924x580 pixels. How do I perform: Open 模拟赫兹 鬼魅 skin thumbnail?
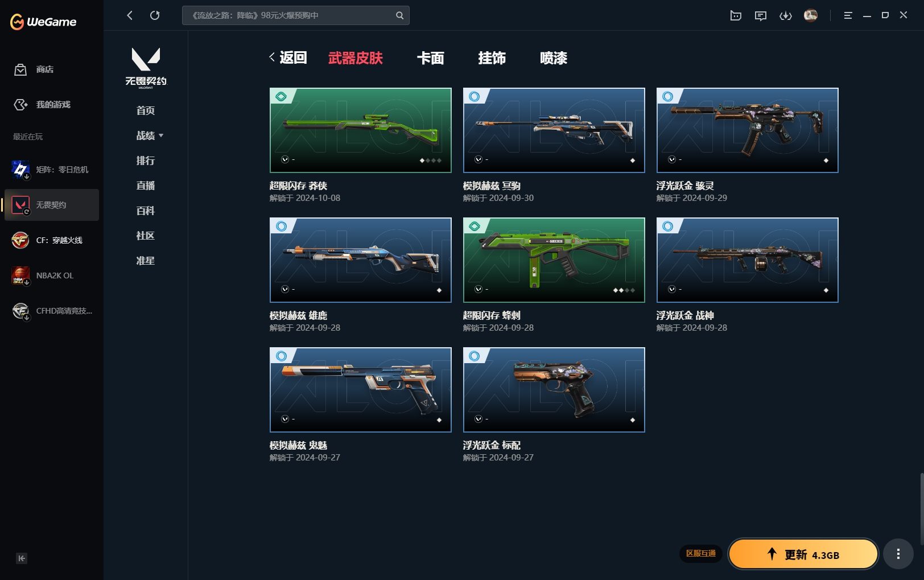click(x=361, y=390)
